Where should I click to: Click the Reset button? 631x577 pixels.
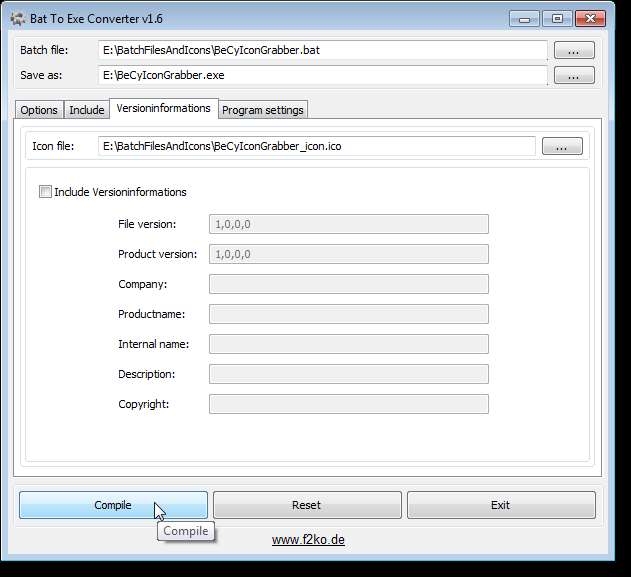(x=307, y=505)
